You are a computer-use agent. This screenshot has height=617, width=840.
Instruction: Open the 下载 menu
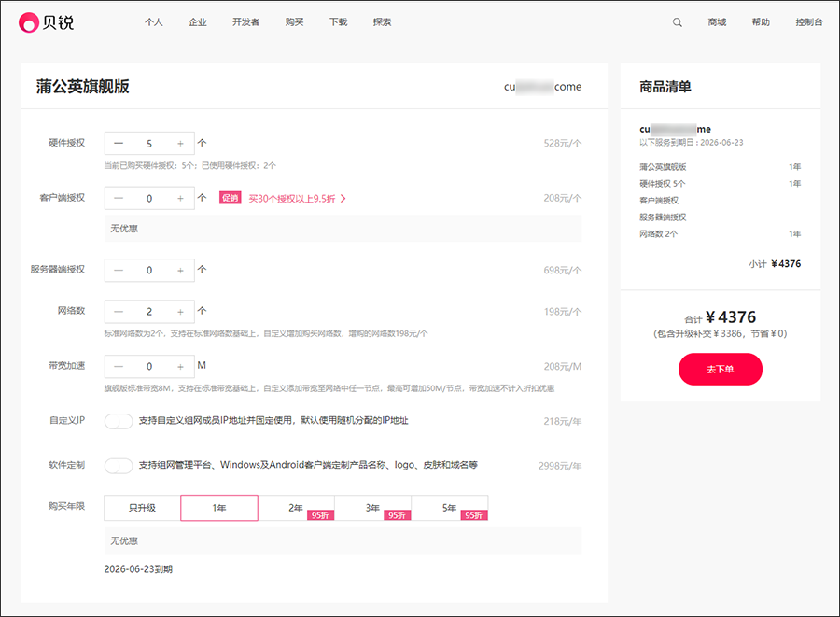339,22
